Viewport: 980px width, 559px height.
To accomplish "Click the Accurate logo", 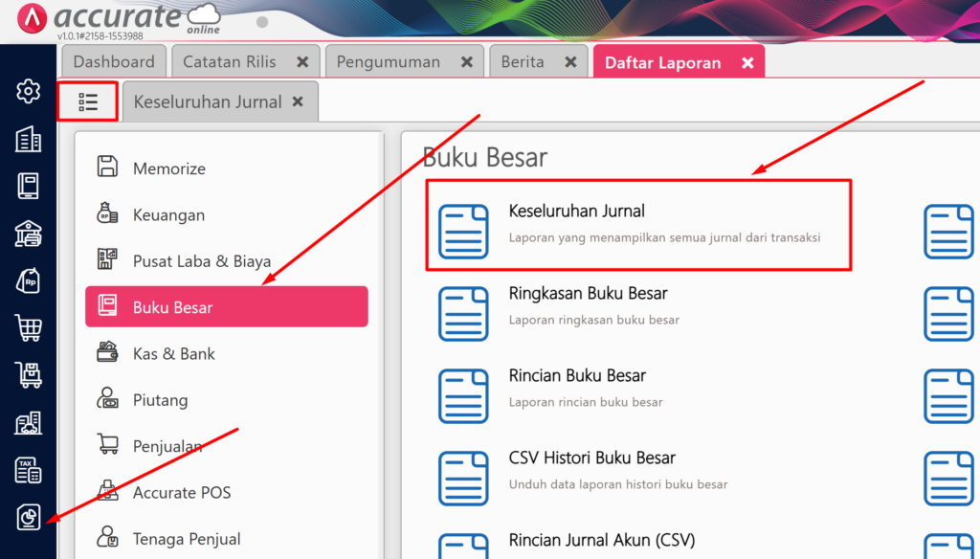I will click(119, 17).
